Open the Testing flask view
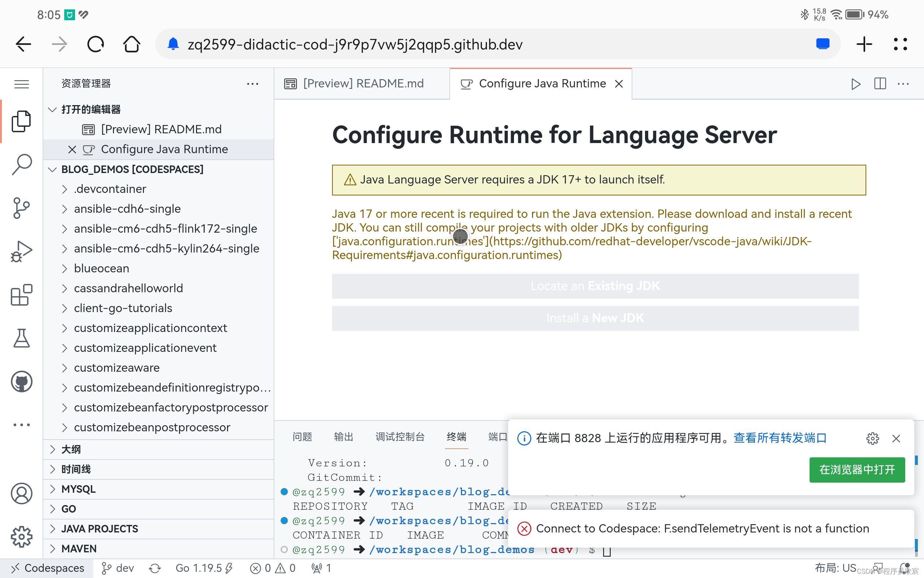 coord(21,338)
